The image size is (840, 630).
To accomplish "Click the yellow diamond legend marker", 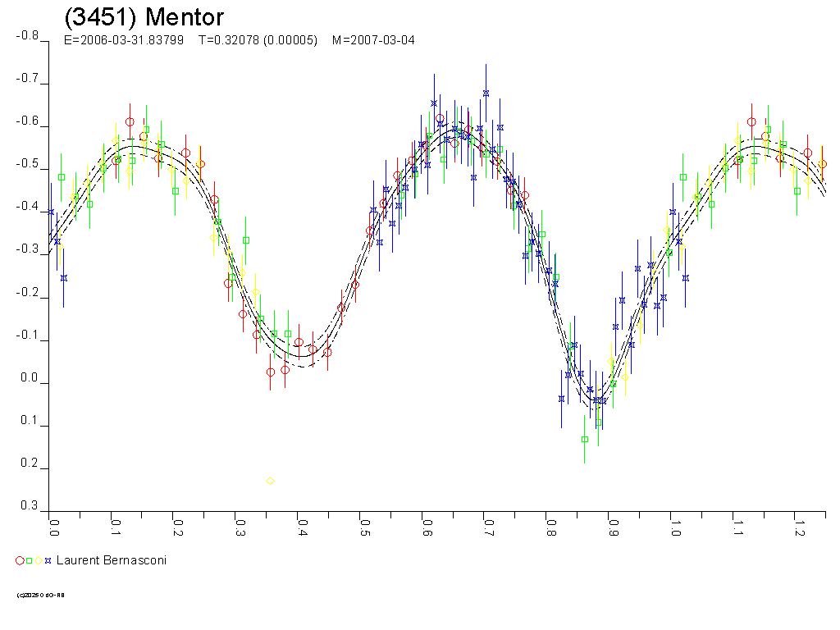I will click(x=39, y=560).
